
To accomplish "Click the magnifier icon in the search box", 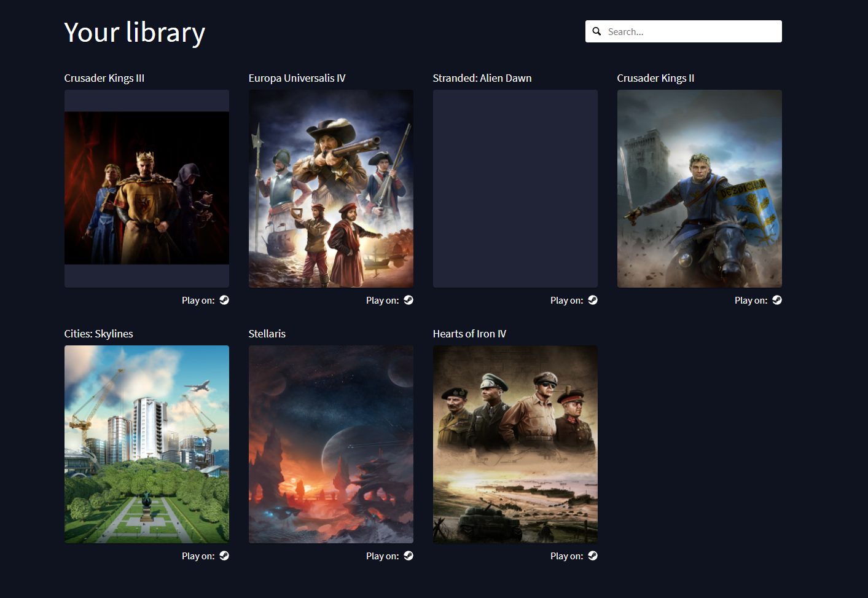I will [x=596, y=31].
